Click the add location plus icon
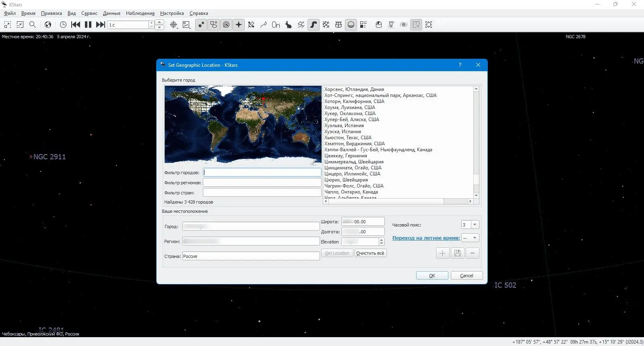This screenshot has width=644, height=346. [x=442, y=253]
